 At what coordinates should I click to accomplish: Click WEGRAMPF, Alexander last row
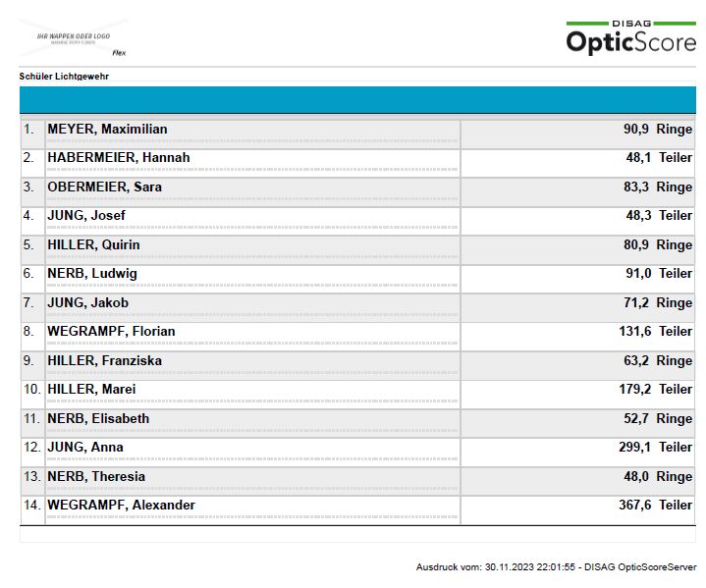point(121,505)
